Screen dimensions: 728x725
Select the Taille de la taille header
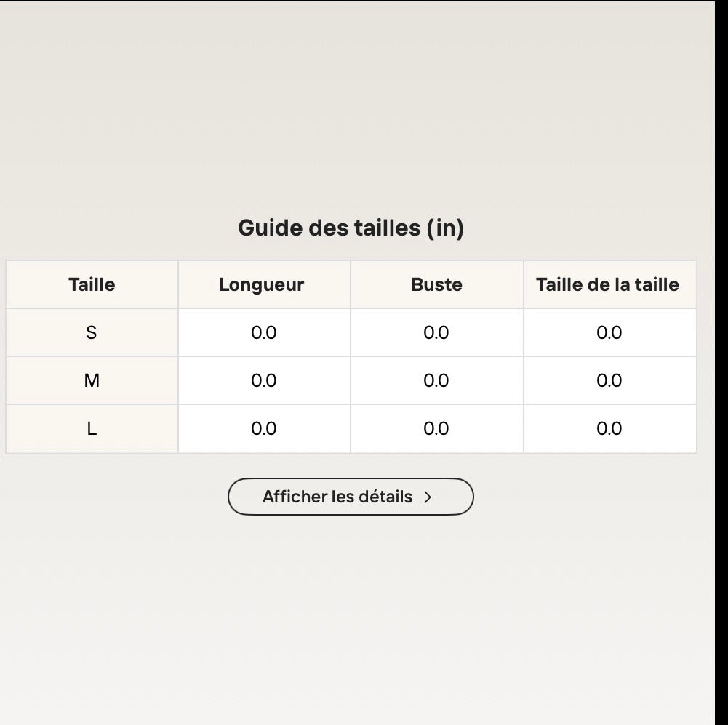click(609, 284)
